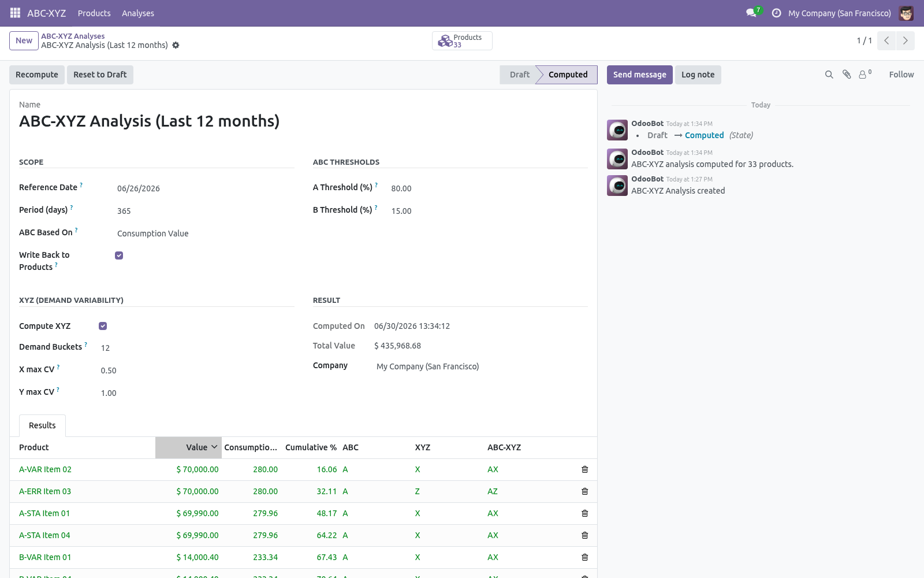Delete the A-VAR Item 02 result row
Screen dimensions: 924x578
tap(584, 469)
